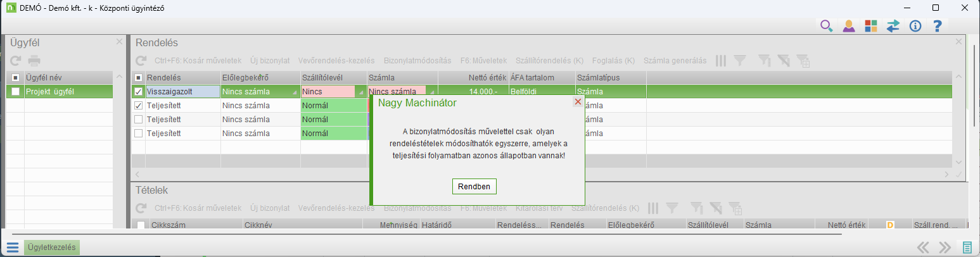Close the Rendelés panel

tap(958, 42)
